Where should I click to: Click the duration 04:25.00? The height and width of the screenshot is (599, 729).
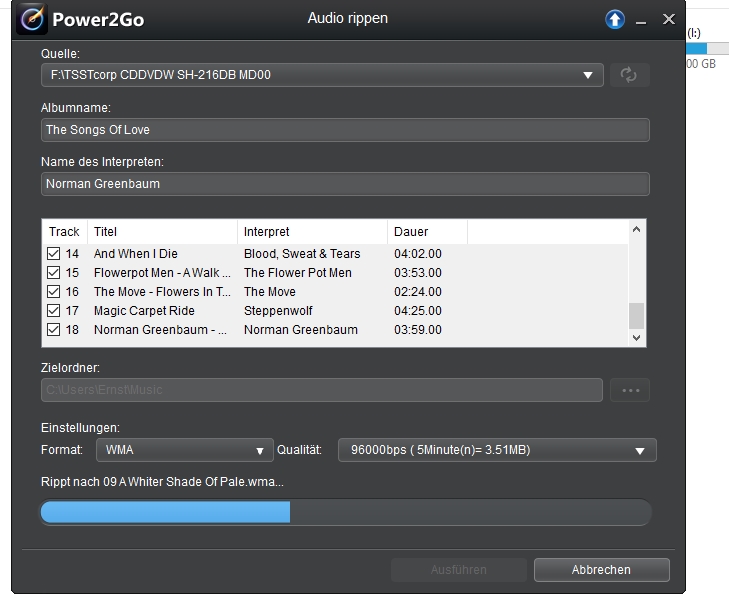tap(418, 311)
